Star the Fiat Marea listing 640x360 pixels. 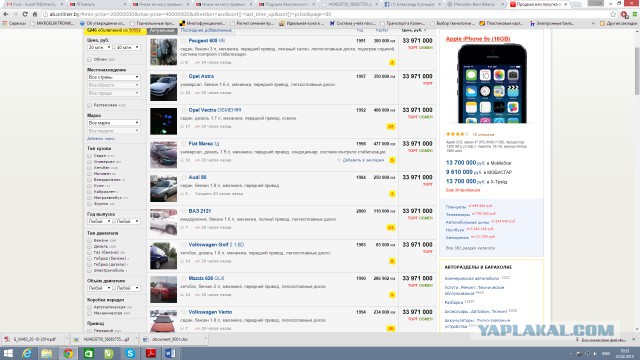(184, 144)
